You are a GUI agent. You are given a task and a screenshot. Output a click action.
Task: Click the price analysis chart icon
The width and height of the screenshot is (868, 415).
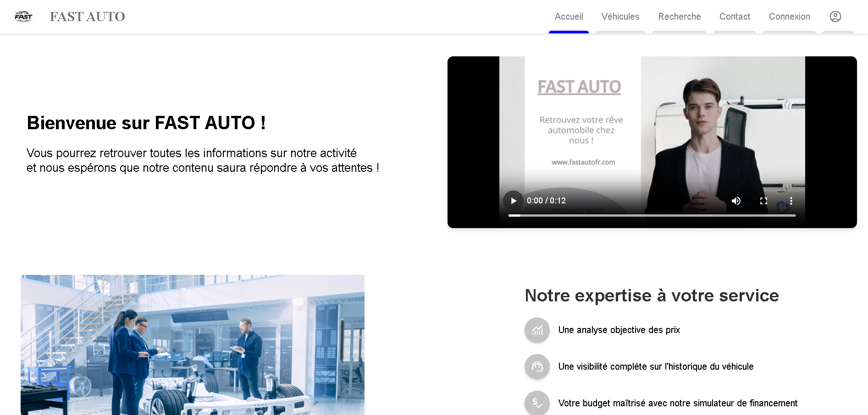pyautogui.click(x=537, y=330)
